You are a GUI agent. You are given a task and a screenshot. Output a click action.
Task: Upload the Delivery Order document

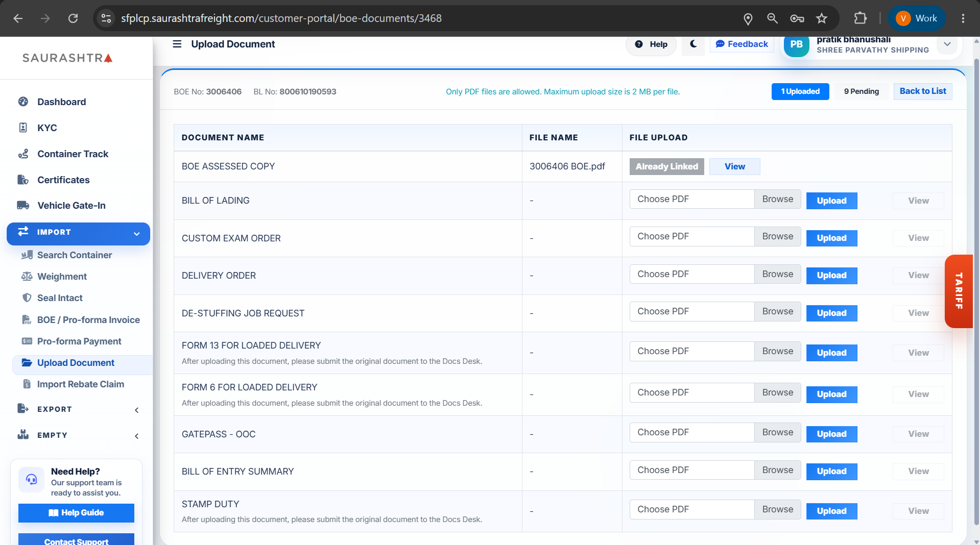click(831, 275)
